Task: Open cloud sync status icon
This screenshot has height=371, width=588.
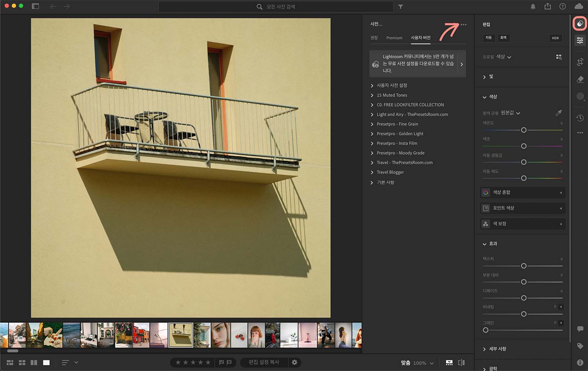Action: [579, 6]
